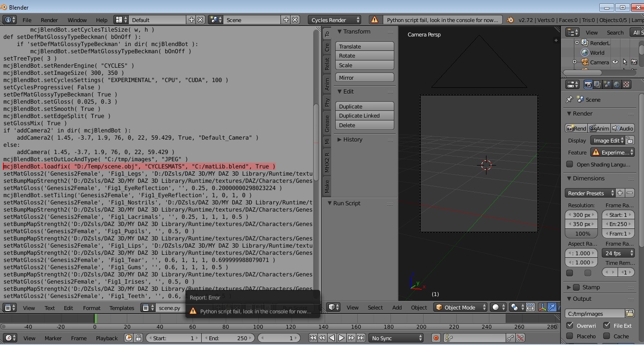Click the record auto-keyframe button
Viewport: 644px width, 345px height.
click(x=436, y=338)
